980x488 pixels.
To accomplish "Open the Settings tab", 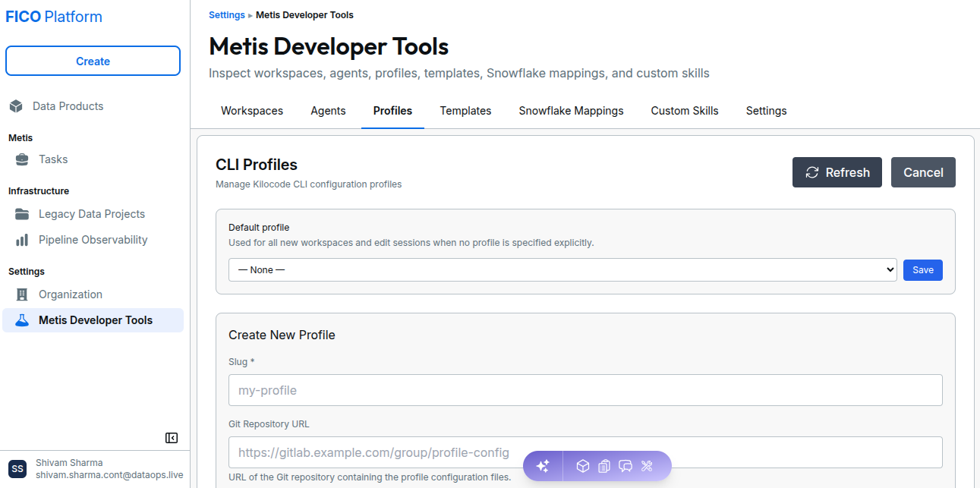I will pyautogui.click(x=766, y=111).
